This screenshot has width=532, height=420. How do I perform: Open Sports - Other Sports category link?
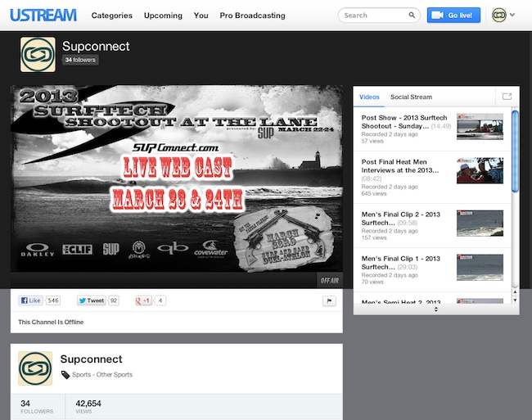[102, 374]
